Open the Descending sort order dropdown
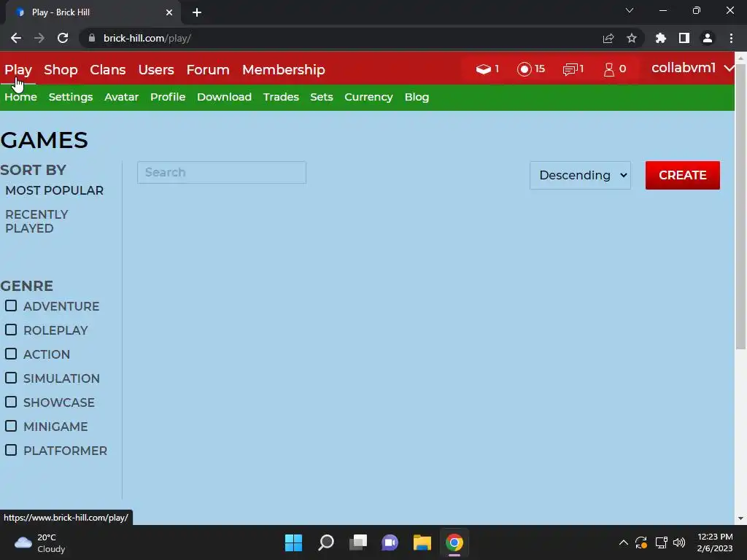This screenshot has height=560, width=747. (580, 175)
